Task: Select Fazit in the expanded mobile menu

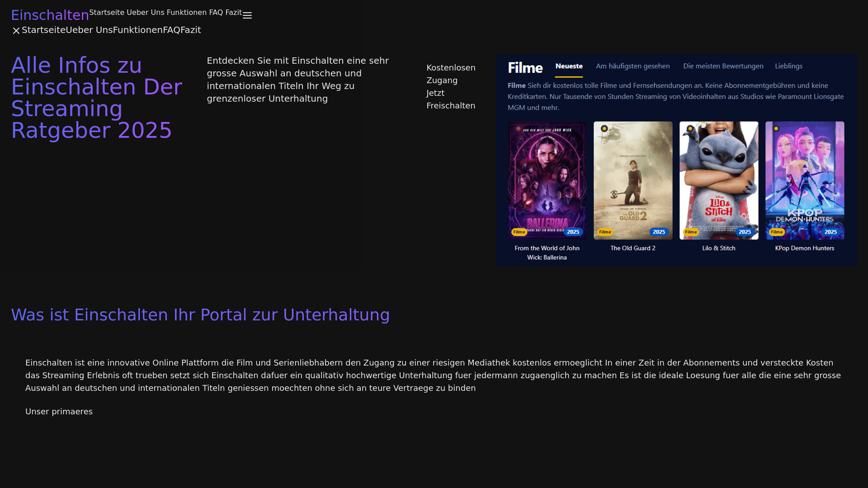Action: point(191,30)
